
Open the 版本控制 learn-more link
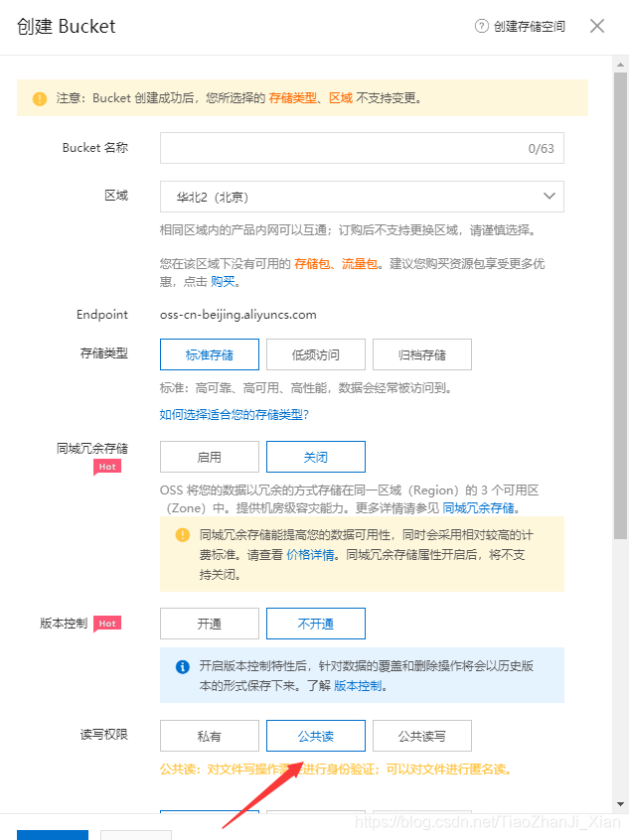coord(358,686)
